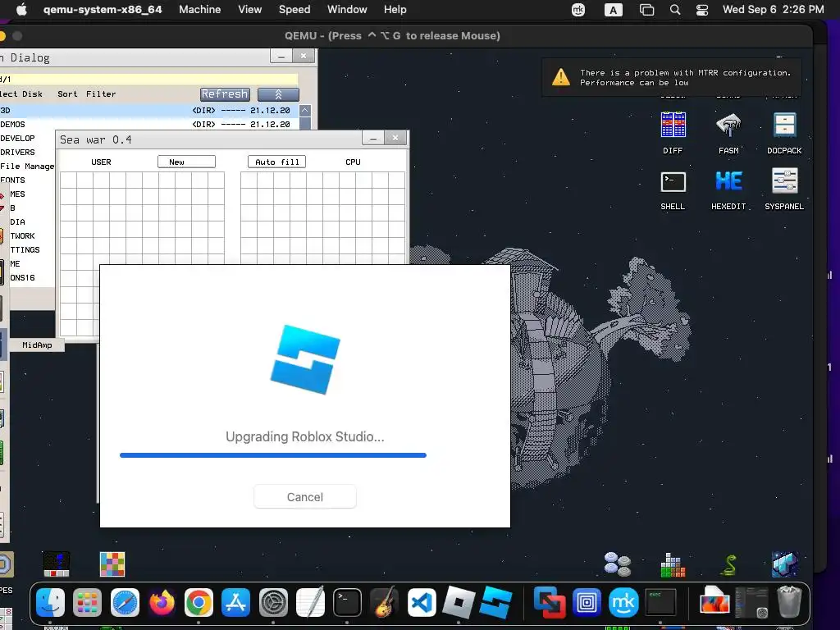Select the DEMOS folder row
This screenshot has width=840, height=630.
148,125
